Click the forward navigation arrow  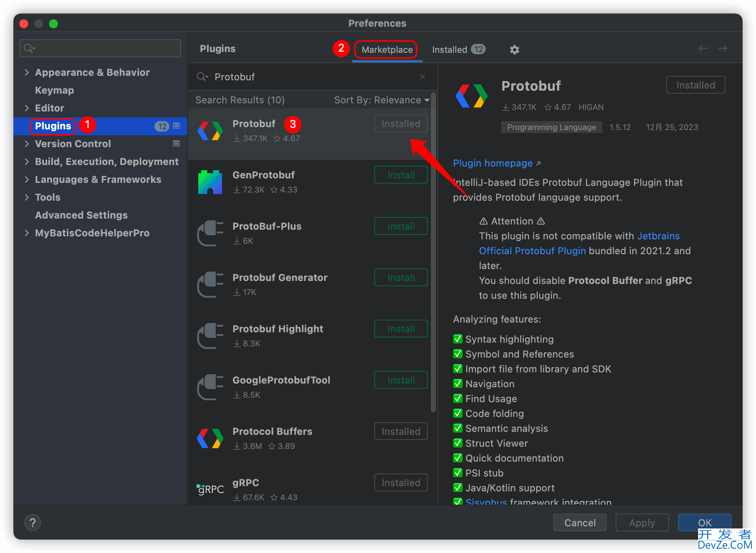(x=723, y=48)
